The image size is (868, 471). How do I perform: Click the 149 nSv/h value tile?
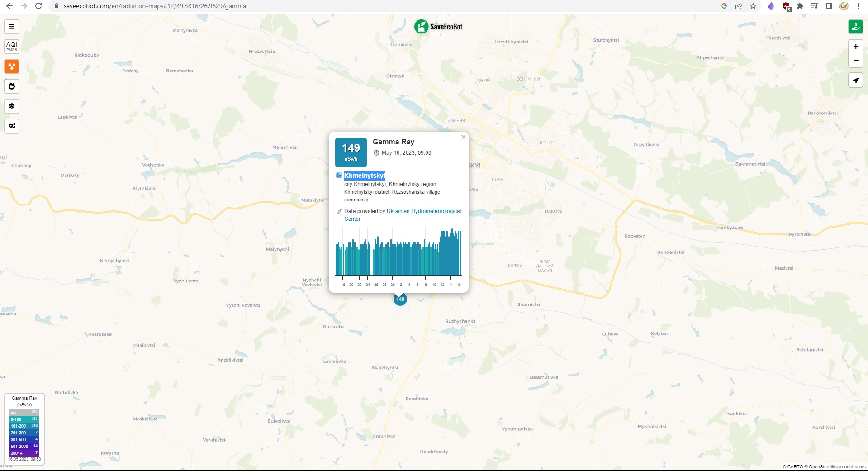(x=351, y=152)
